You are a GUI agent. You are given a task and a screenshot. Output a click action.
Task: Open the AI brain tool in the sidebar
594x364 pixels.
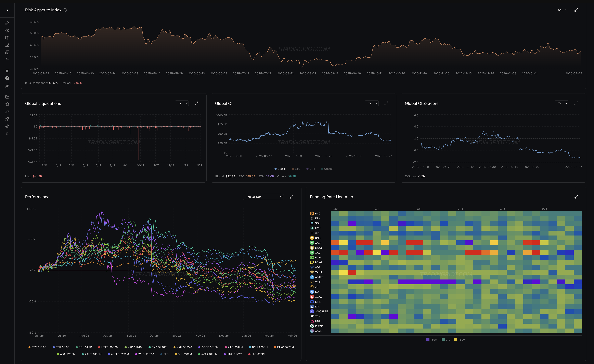pyautogui.click(x=7, y=31)
